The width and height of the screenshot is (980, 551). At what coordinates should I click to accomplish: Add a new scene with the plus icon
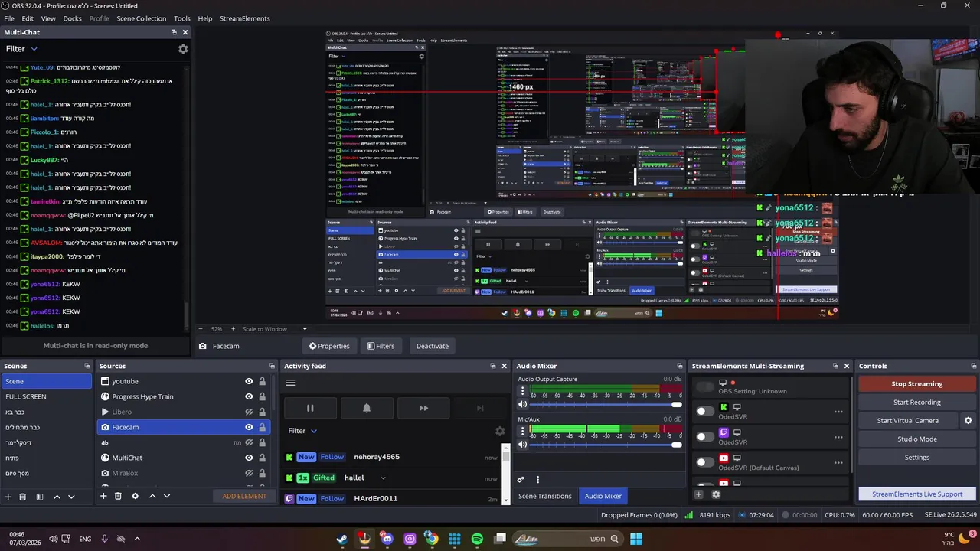pos(8,497)
